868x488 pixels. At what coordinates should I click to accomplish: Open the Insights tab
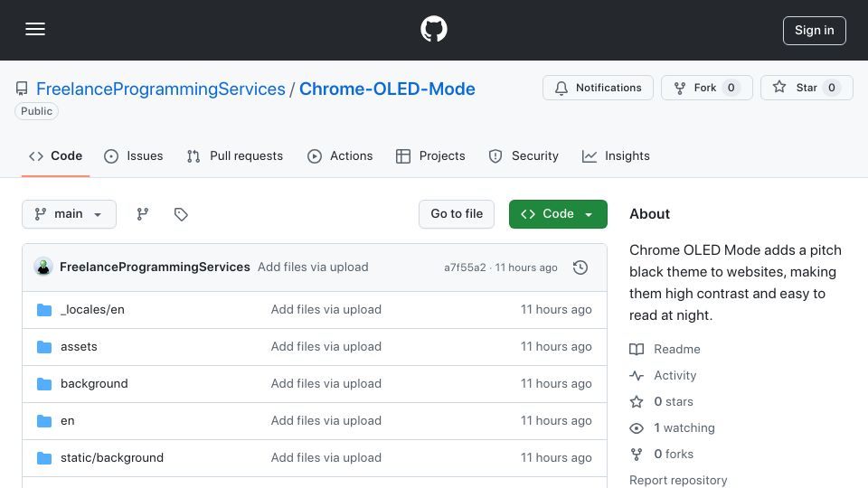click(x=616, y=156)
